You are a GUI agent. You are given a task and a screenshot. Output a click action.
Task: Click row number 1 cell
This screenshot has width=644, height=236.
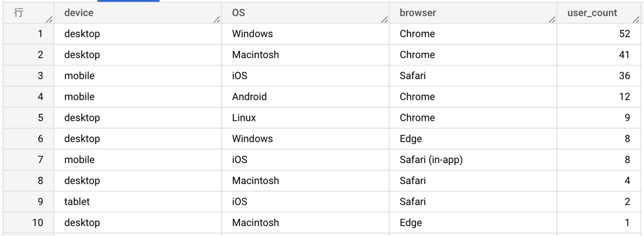(x=29, y=34)
